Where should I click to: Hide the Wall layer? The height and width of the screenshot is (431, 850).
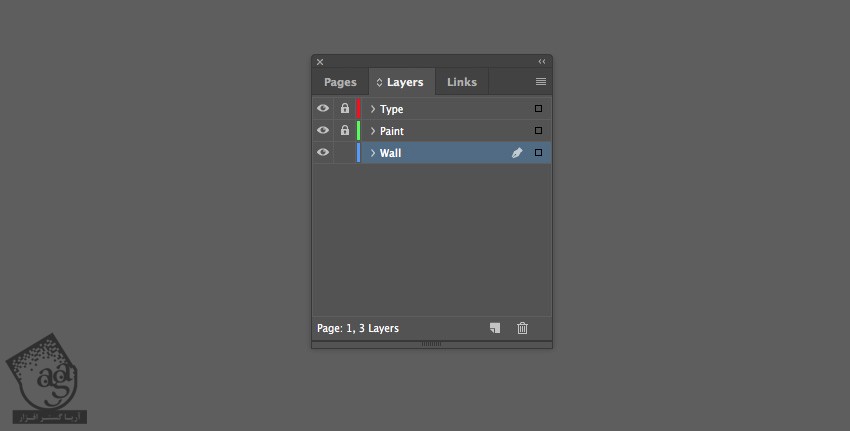[x=323, y=153]
